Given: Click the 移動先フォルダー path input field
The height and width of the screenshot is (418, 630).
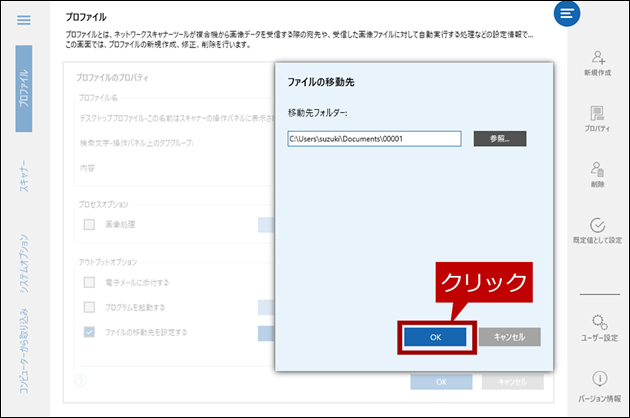Looking at the screenshot, I should tap(372, 139).
